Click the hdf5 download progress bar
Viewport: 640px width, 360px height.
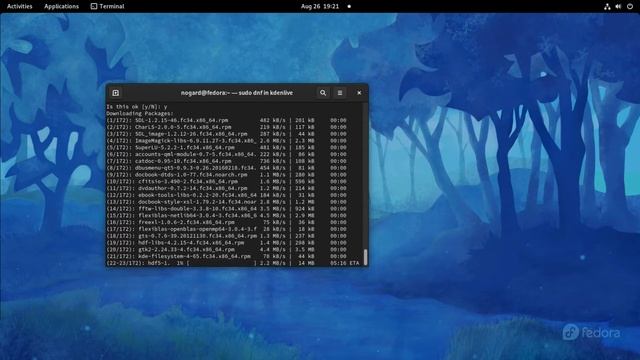222,263
